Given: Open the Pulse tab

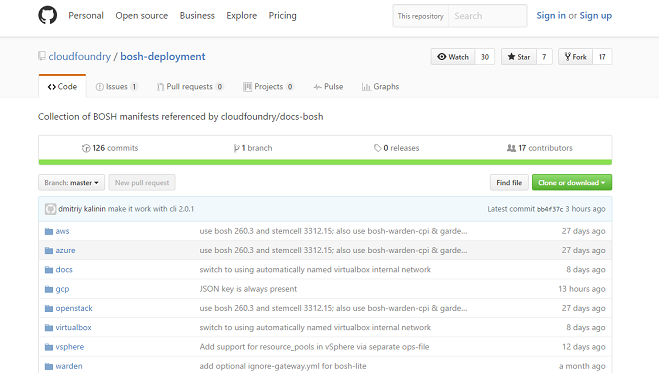Looking at the screenshot, I should pos(328,87).
